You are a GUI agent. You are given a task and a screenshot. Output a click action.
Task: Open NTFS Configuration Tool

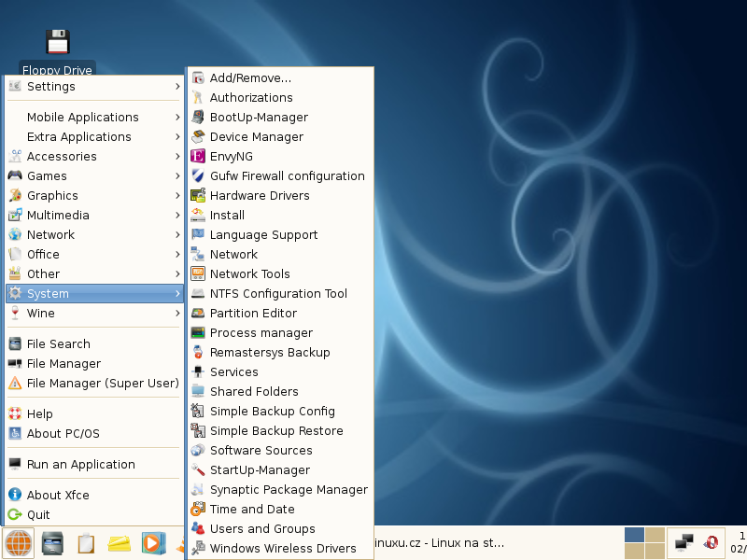coord(281,293)
